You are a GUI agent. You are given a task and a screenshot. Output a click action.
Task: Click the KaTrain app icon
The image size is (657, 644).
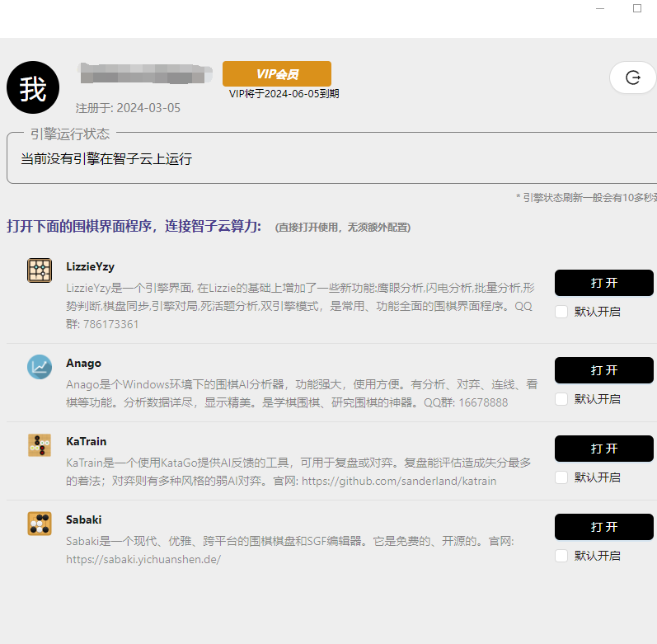(40, 445)
